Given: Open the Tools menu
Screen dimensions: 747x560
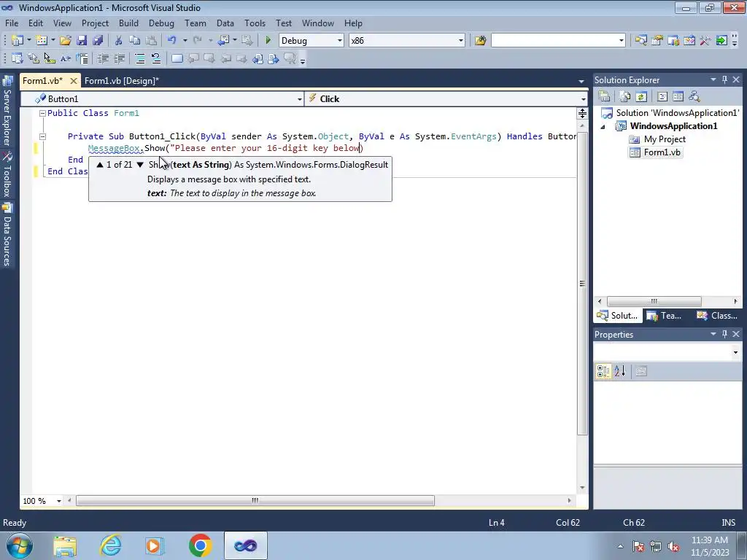Looking at the screenshot, I should point(255,23).
